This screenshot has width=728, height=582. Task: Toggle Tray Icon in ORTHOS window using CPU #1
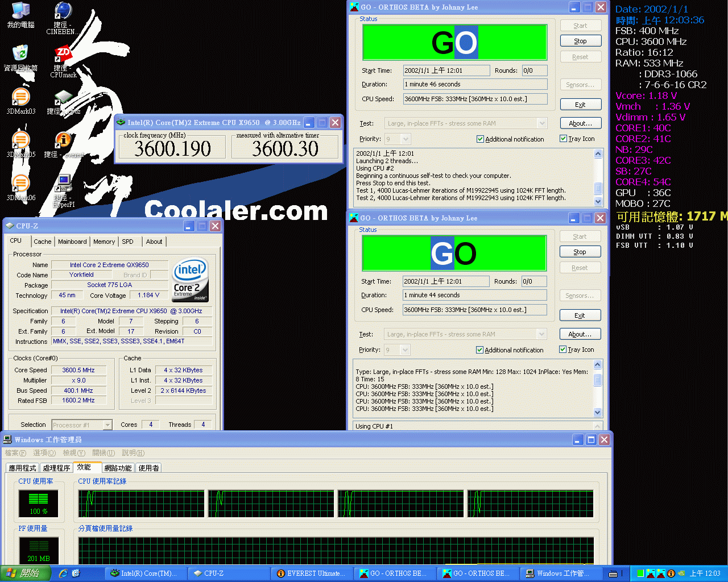click(577, 349)
